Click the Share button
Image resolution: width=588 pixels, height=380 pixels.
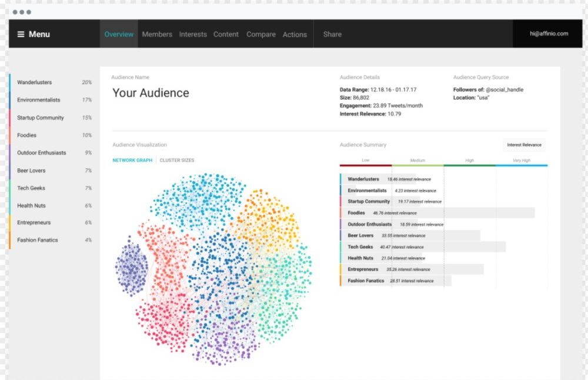tap(332, 34)
